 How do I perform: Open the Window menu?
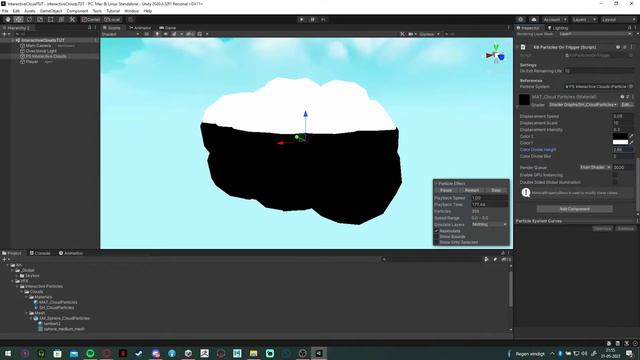click(131, 11)
